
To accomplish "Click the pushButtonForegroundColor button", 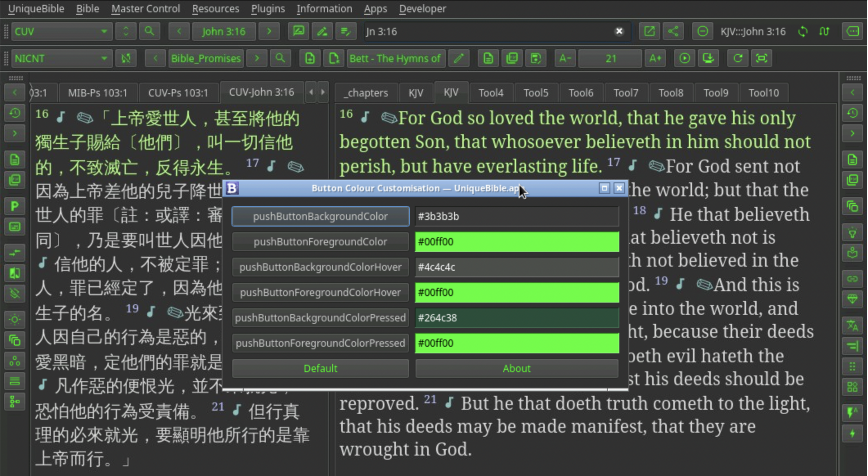I will tap(320, 242).
